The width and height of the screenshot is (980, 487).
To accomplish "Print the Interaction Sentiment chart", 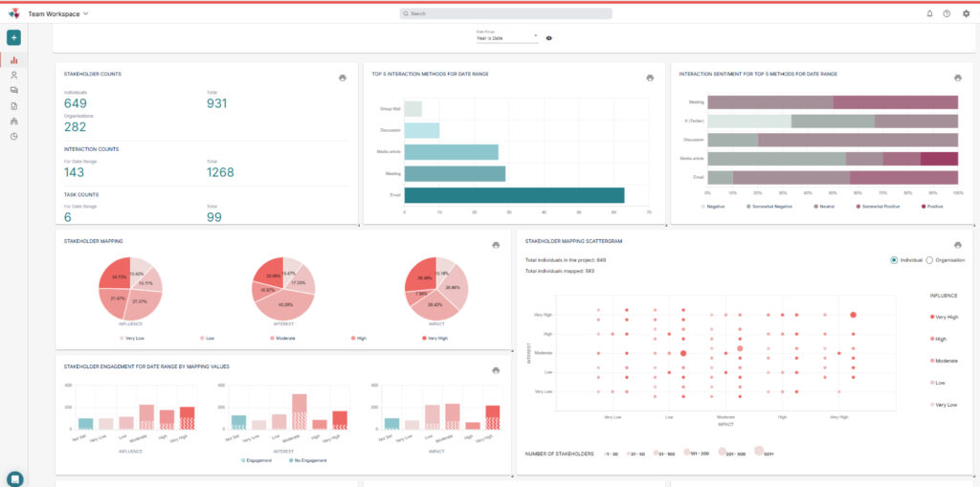I will [957, 78].
